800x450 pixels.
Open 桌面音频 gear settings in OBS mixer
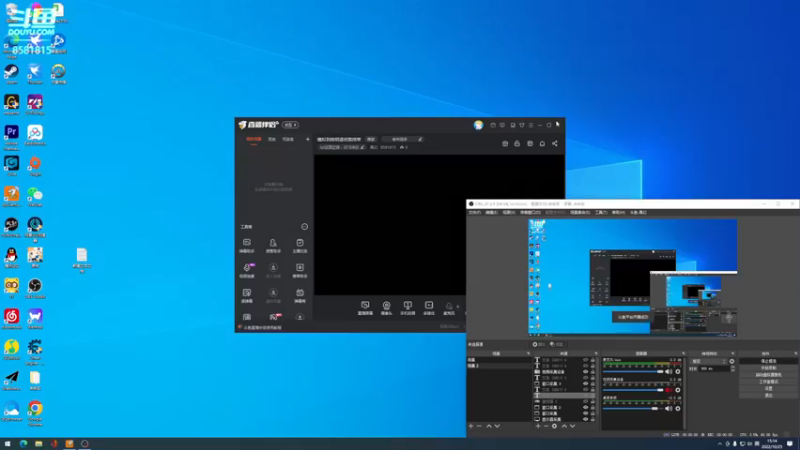(678, 409)
